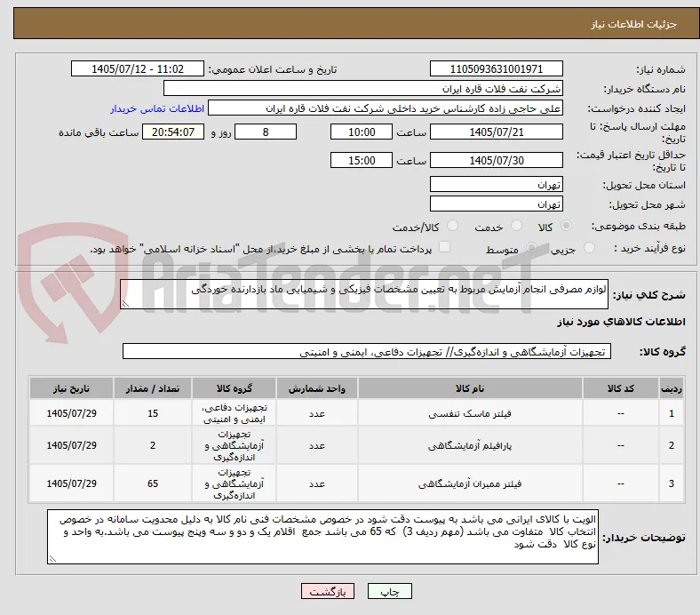Click the شرح کلی نیاز description textarea
The width and height of the screenshot is (700, 615).
click(x=364, y=294)
